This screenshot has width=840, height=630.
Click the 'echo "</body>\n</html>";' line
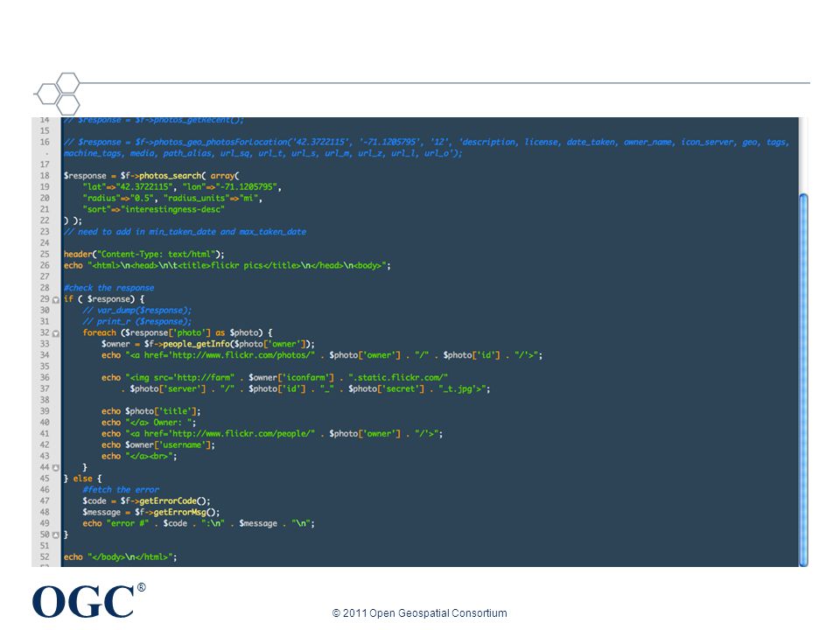click(121, 557)
